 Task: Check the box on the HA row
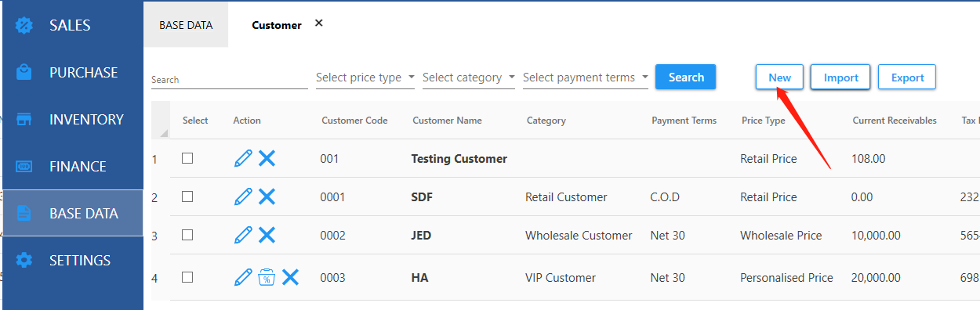(187, 277)
